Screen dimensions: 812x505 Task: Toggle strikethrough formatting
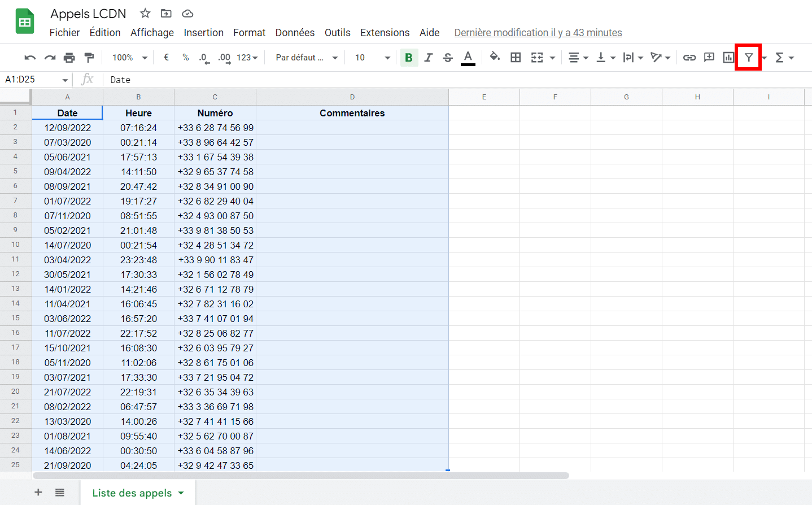click(x=447, y=57)
